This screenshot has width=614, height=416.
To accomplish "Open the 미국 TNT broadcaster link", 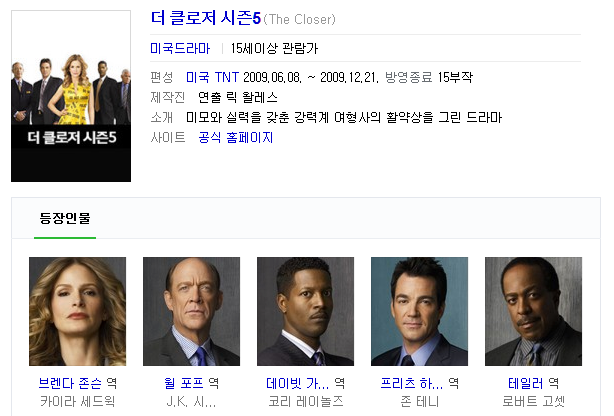I will pos(212,77).
